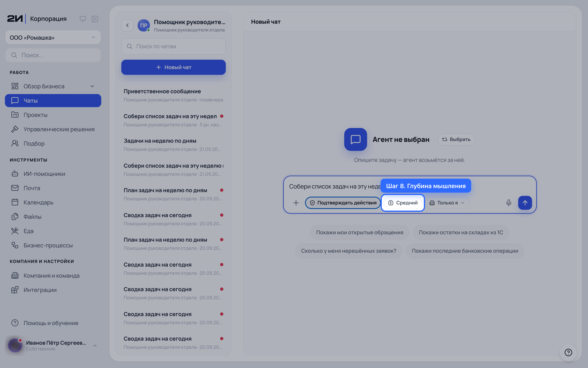Screen dimensions: 588x368
Task: Open the Собери список задач chat from 3 days ago
Action: [173, 120]
